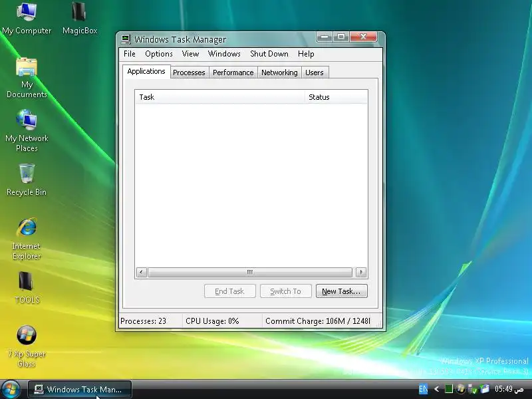Select the 7 Xp Super Glass icon
Image resolution: width=532 pixels, height=399 pixels.
click(x=27, y=346)
